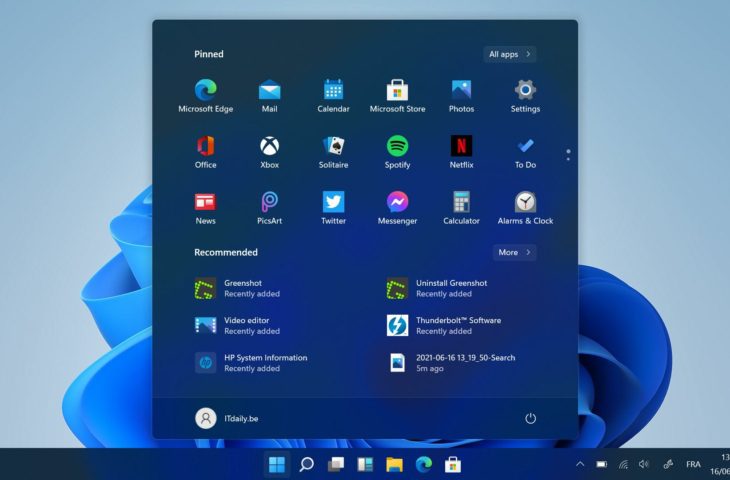This screenshot has width=730, height=480.
Task: Launch Netflix
Action: click(x=461, y=152)
